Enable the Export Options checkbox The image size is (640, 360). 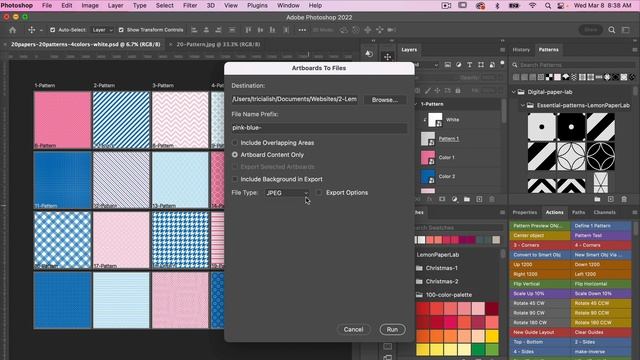click(319, 192)
